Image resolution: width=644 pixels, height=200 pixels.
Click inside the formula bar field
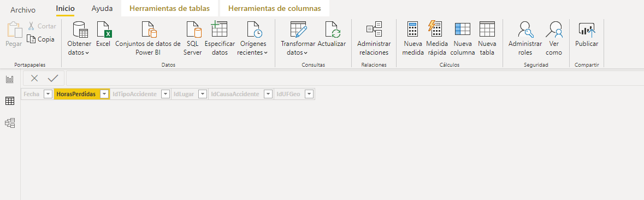tap(355, 79)
